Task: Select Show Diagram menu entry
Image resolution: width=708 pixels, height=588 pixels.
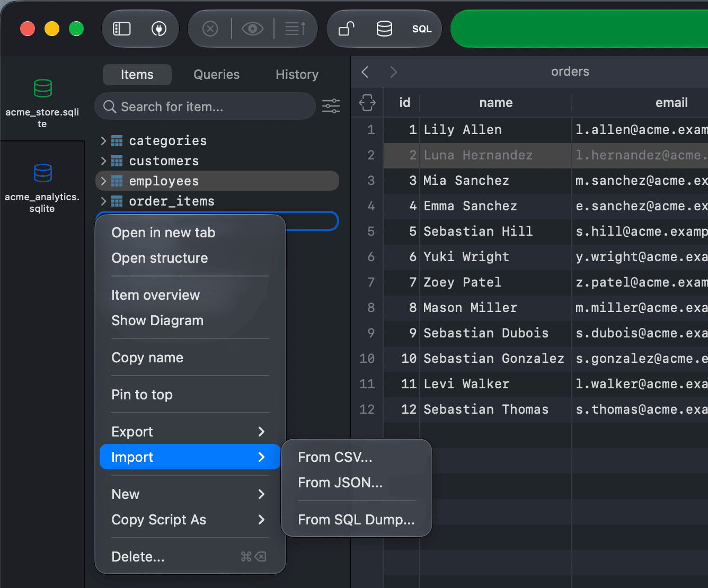Action: 190,320
